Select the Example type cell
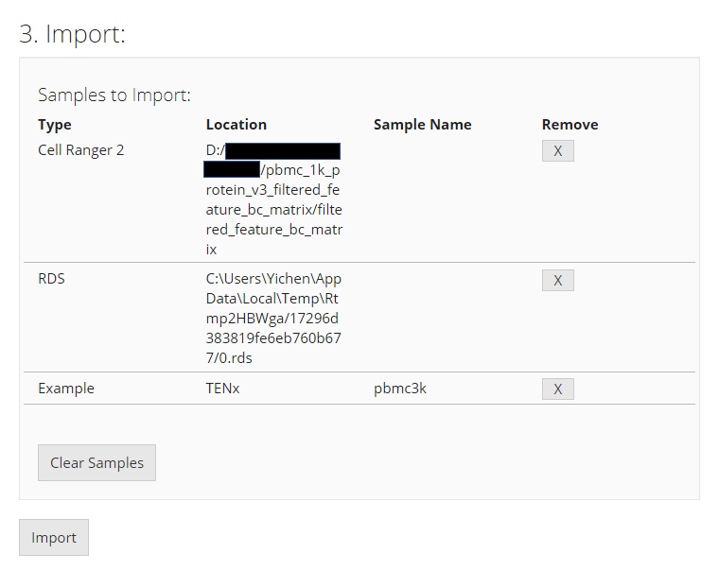The height and width of the screenshot is (588, 719). (66, 389)
